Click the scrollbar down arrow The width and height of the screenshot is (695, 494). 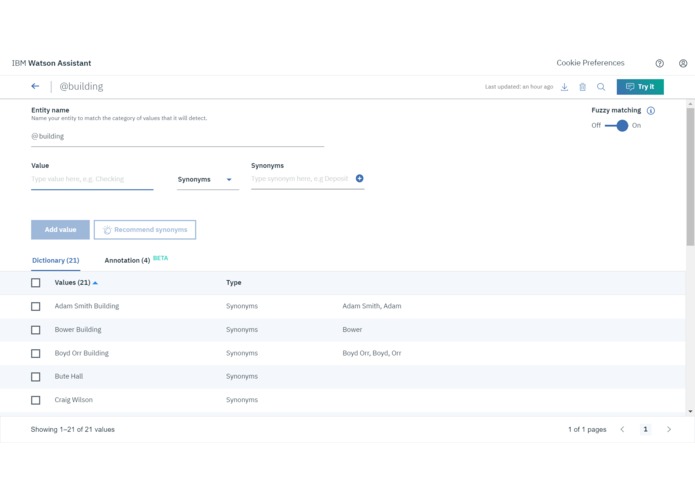point(690,411)
